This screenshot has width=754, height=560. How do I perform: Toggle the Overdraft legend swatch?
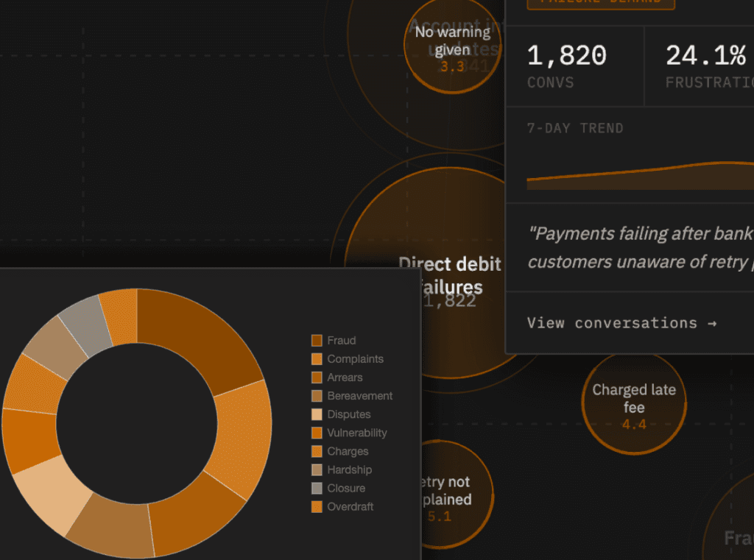pyautogui.click(x=317, y=506)
